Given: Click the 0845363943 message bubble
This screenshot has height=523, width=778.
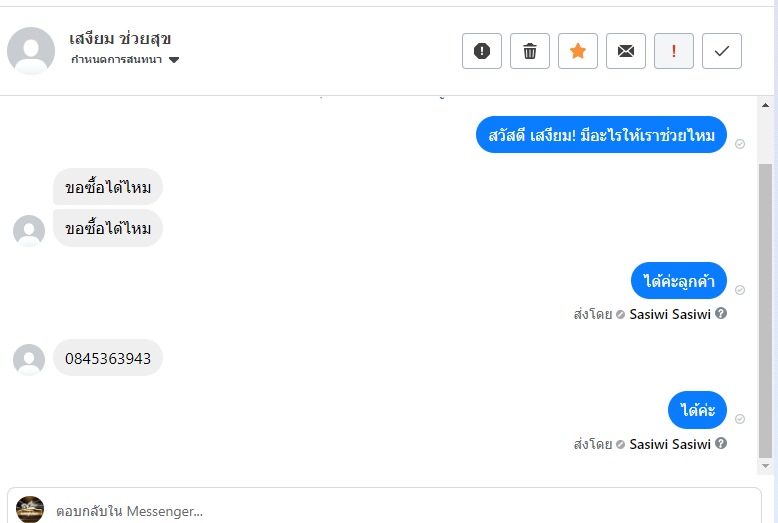Looking at the screenshot, I should tap(108, 358).
